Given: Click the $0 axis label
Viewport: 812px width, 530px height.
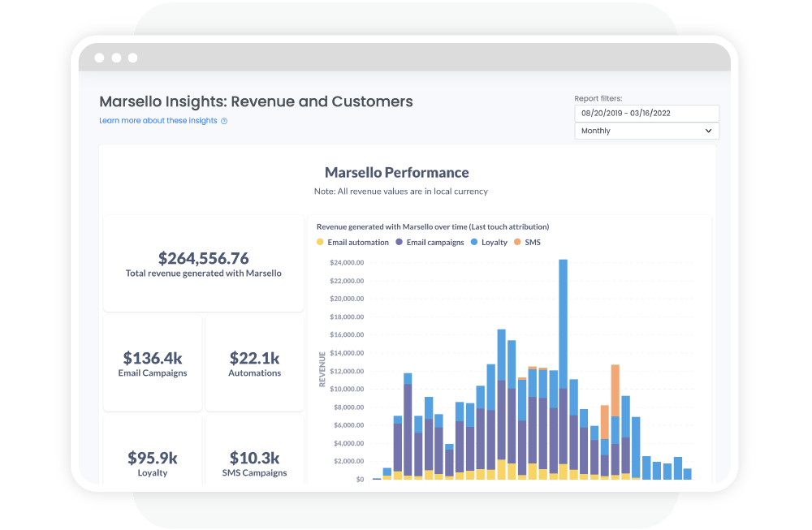Looking at the screenshot, I should tap(360, 480).
